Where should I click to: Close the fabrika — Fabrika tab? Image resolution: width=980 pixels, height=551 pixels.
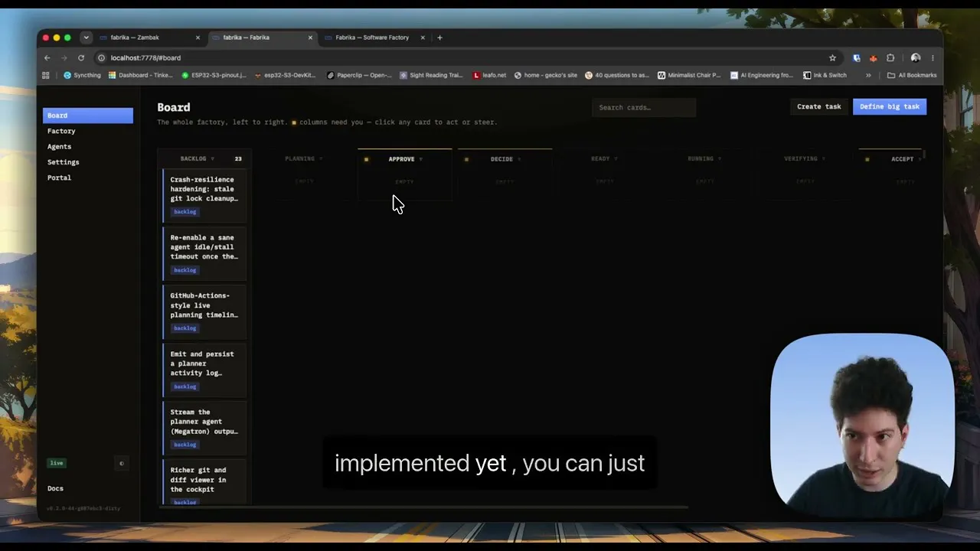point(310,37)
